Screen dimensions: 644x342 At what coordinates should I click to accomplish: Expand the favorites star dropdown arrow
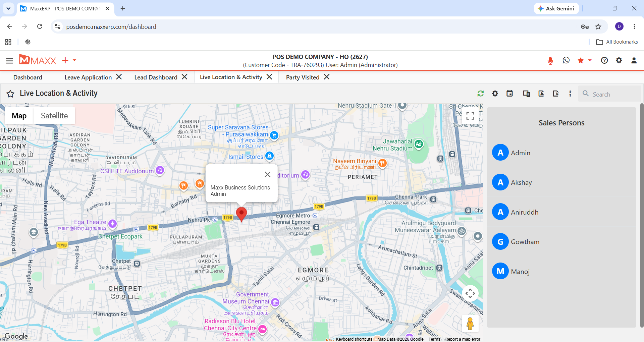click(x=590, y=60)
